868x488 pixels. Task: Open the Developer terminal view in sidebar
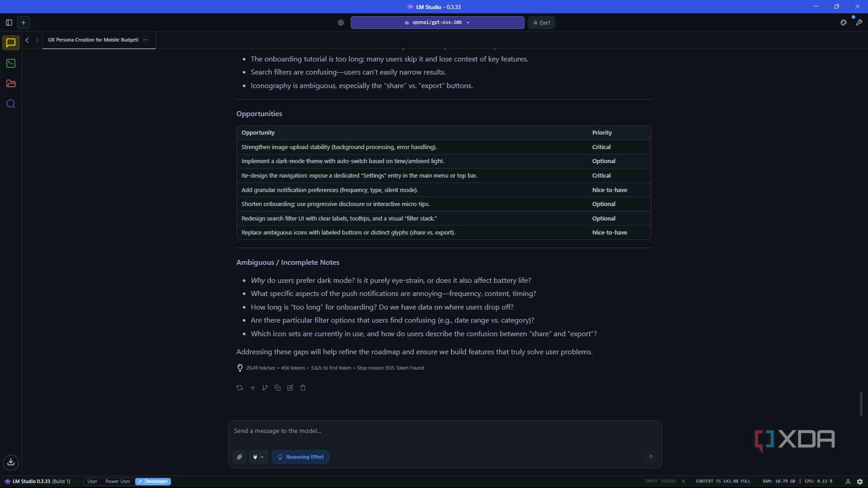point(11,63)
